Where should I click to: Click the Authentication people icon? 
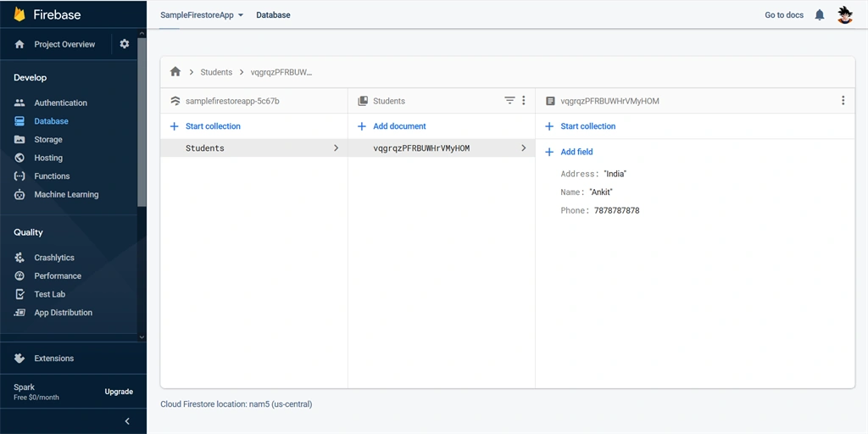coord(19,103)
